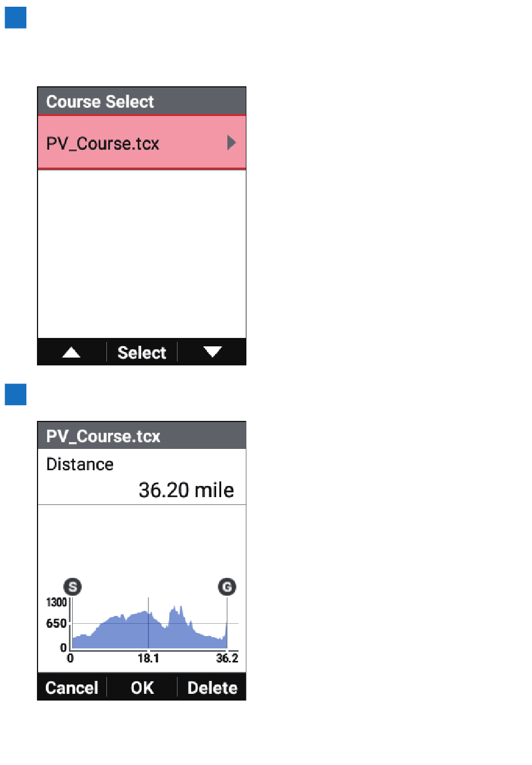
Task: Click the 36.20 mile distance value
Action: [x=186, y=490]
